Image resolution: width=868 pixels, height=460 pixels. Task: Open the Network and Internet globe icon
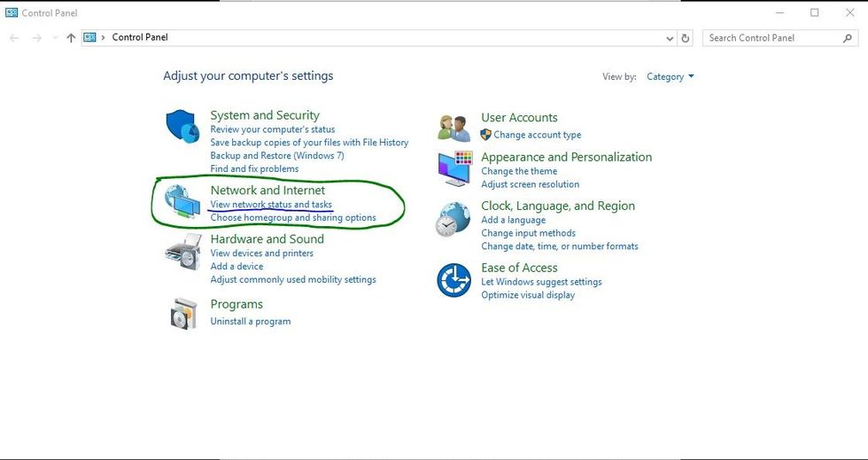pyautogui.click(x=182, y=202)
